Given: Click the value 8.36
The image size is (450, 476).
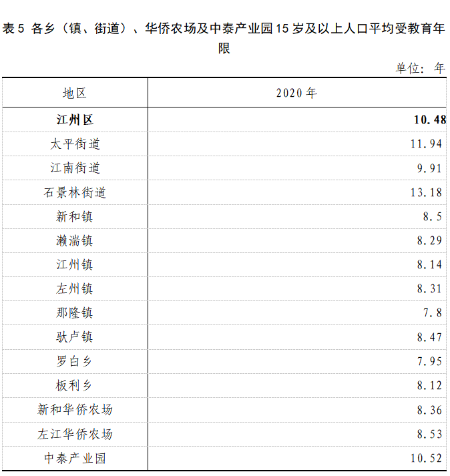Looking at the screenshot, I should (429, 410).
